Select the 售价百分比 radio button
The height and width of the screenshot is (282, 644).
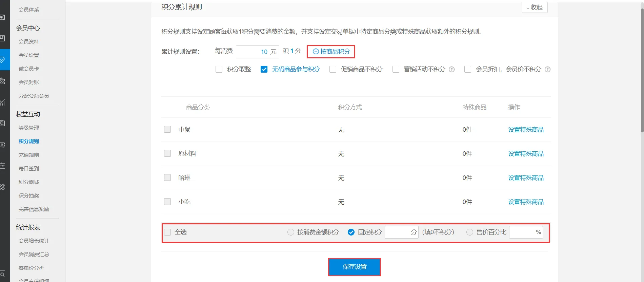469,232
